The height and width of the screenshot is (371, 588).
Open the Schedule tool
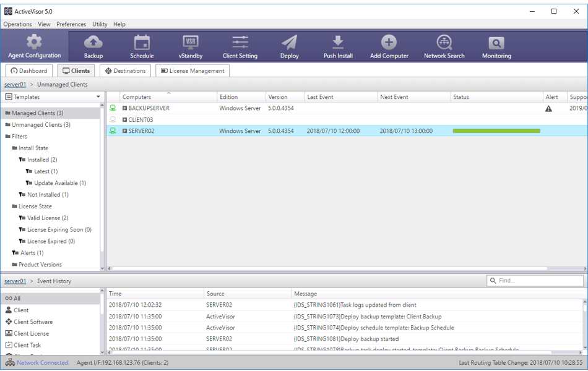tap(142, 45)
